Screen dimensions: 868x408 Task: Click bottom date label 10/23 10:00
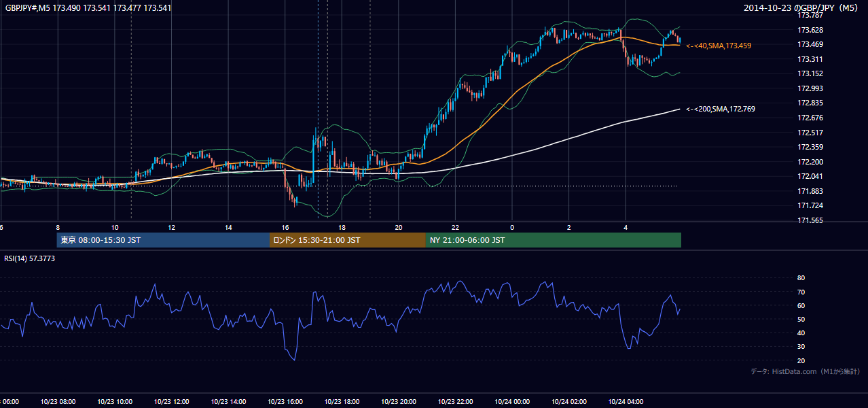[x=115, y=402]
